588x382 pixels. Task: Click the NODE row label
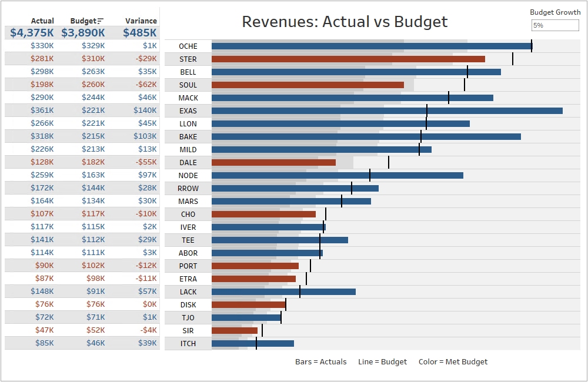point(188,176)
